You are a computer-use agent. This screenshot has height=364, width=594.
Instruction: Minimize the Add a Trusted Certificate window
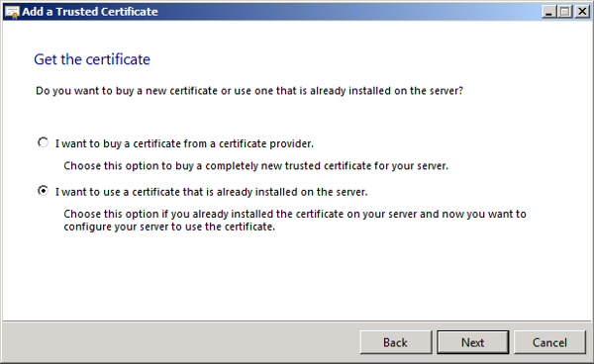(548, 12)
